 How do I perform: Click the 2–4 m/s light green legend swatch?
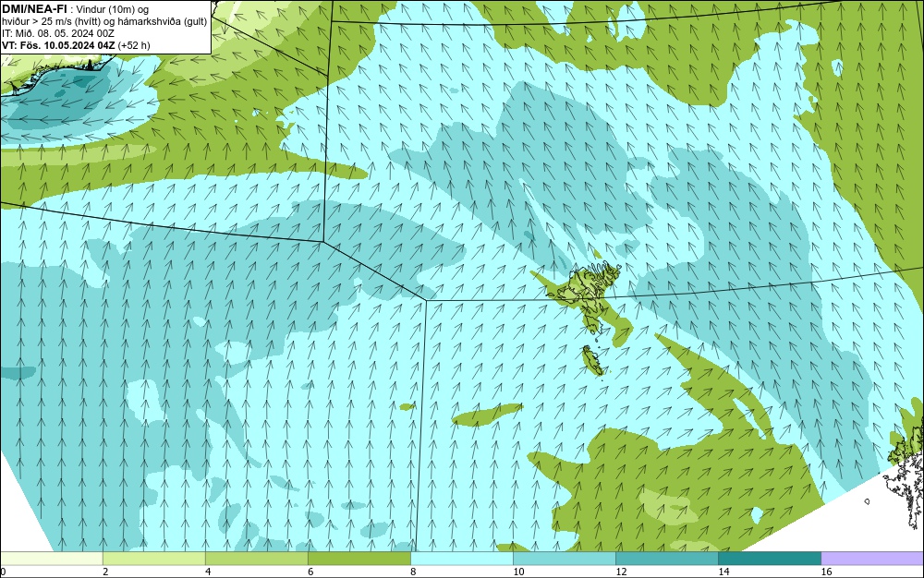[153, 558]
